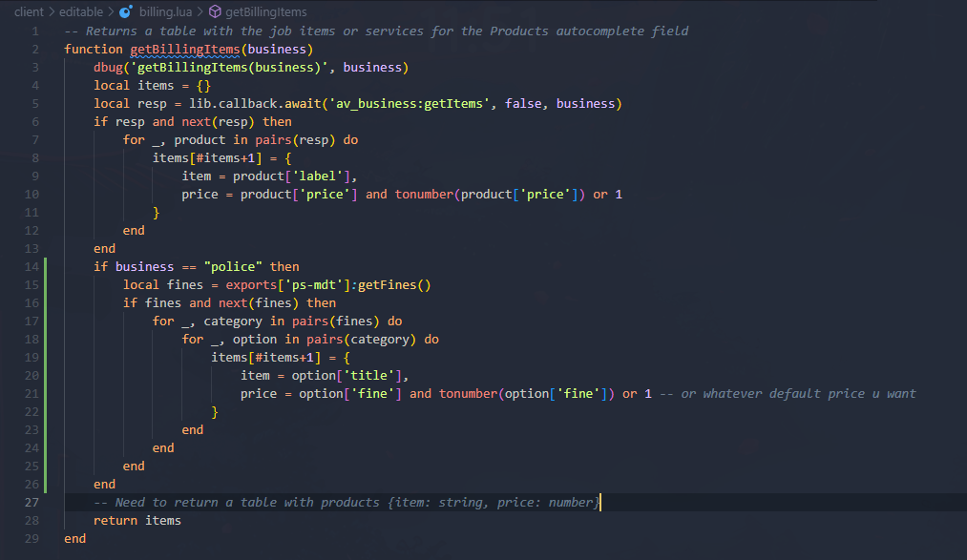Click the 'return items' statement
967x560 pixels.
tap(137, 520)
